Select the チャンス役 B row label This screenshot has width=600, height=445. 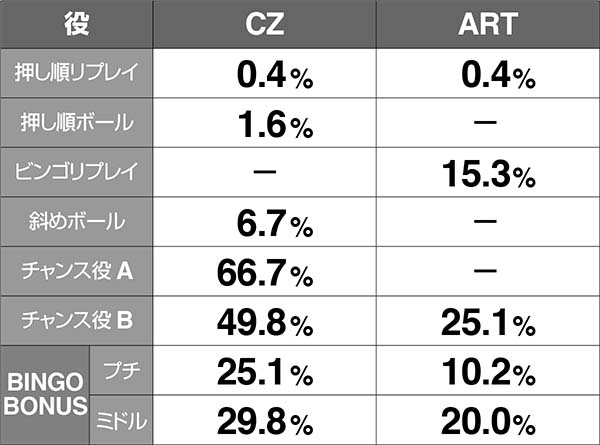[x=77, y=320]
